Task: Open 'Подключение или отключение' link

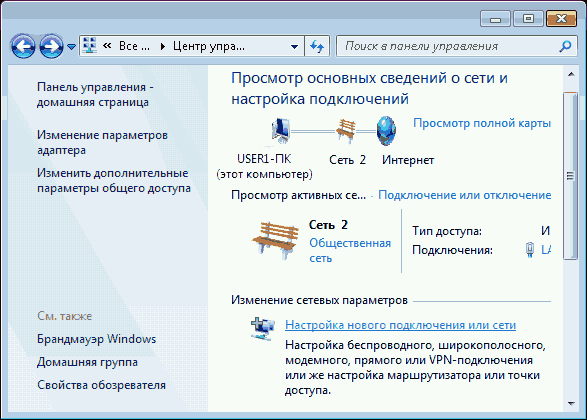Action: click(x=465, y=195)
